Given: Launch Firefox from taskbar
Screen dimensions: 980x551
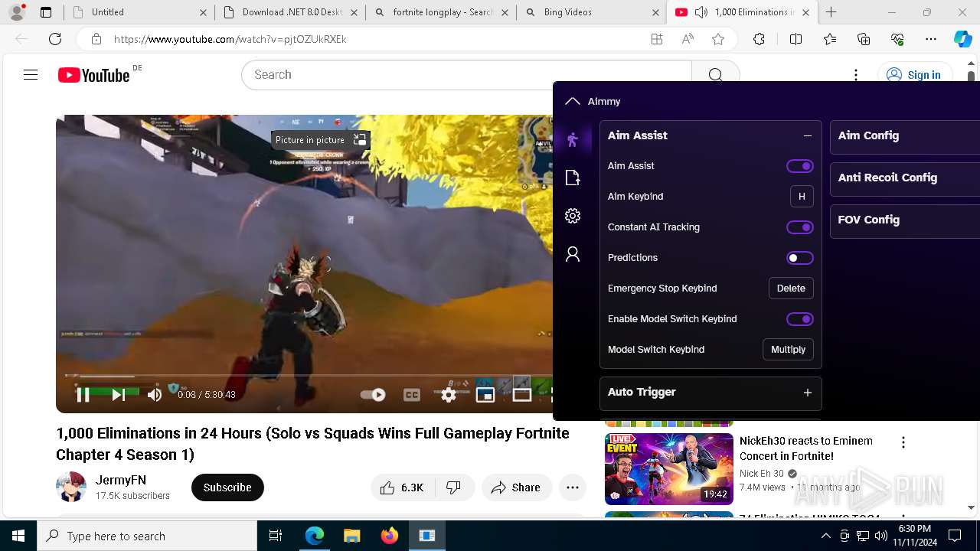Looking at the screenshot, I should (390, 536).
